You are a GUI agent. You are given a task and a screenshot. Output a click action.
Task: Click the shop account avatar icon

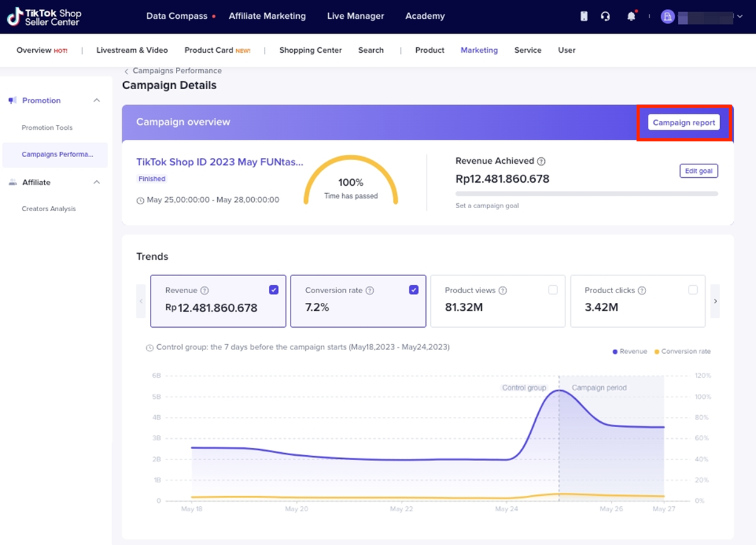click(x=667, y=16)
